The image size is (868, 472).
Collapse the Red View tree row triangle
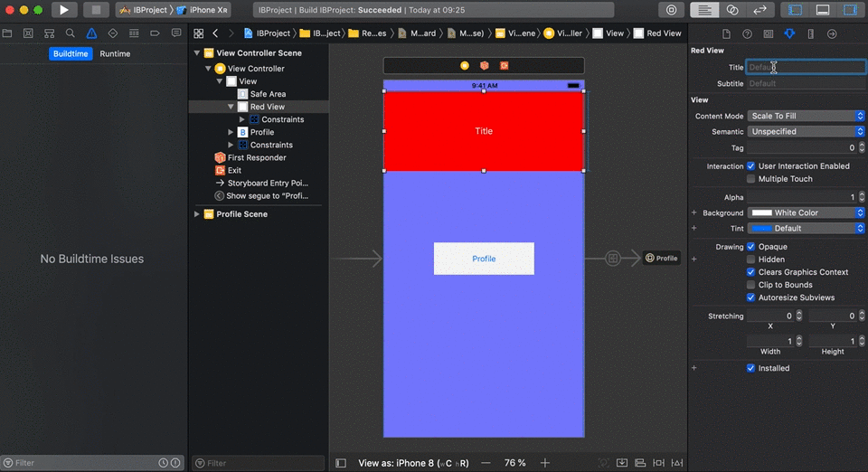(231, 107)
